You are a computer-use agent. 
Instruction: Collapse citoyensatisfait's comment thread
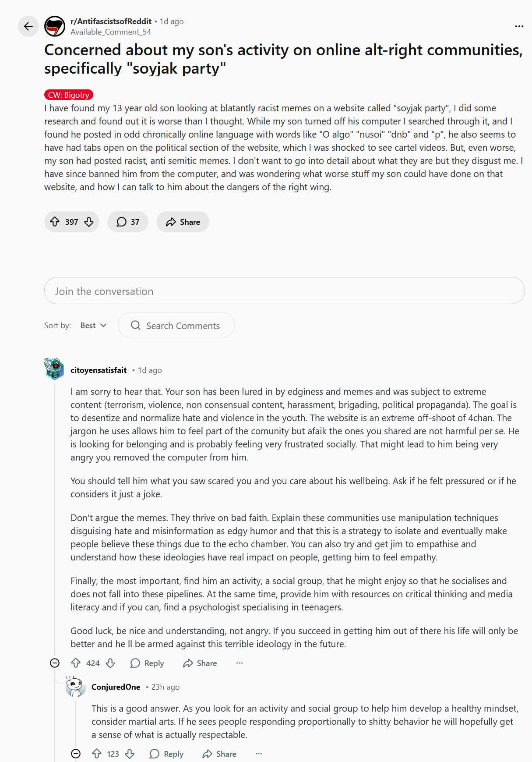[55, 663]
